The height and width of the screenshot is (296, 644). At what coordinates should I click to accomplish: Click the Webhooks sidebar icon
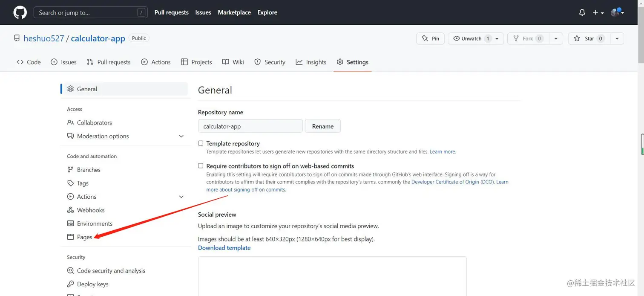pos(70,210)
